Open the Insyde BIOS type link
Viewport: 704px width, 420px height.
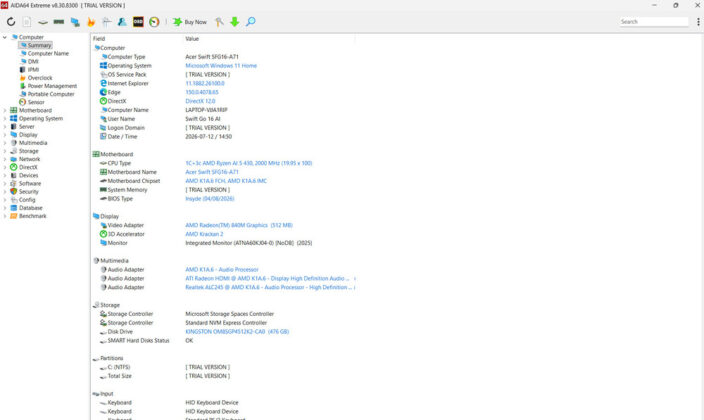point(210,199)
